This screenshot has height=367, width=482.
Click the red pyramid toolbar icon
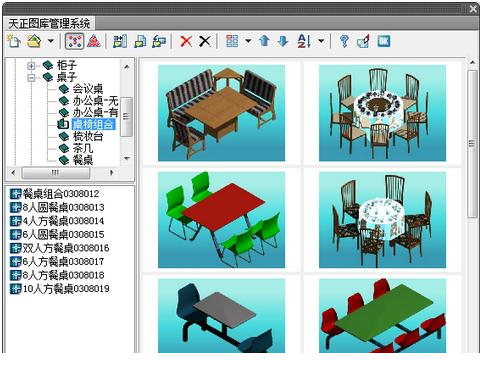pos(94,41)
